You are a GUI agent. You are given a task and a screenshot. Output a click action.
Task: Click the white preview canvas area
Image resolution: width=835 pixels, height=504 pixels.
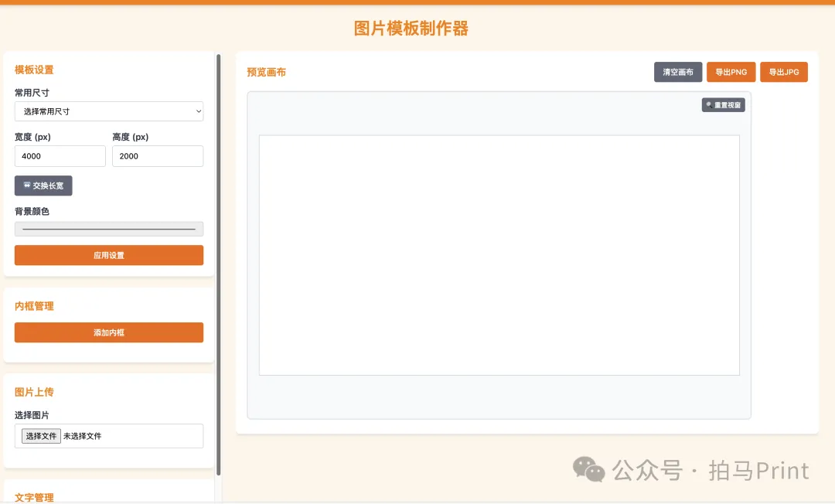pos(499,255)
